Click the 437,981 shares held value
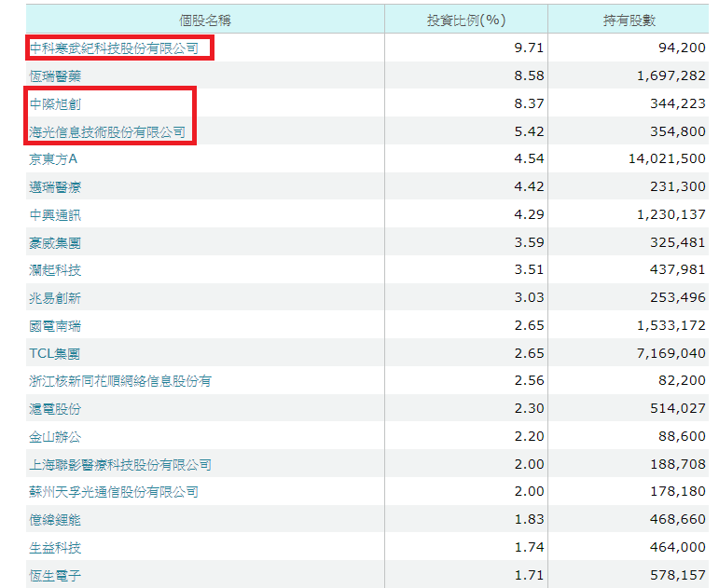The image size is (719, 588). [x=678, y=269]
